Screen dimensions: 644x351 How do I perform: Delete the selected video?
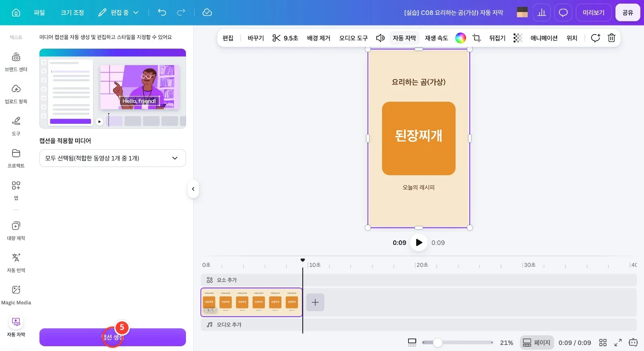[611, 38]
